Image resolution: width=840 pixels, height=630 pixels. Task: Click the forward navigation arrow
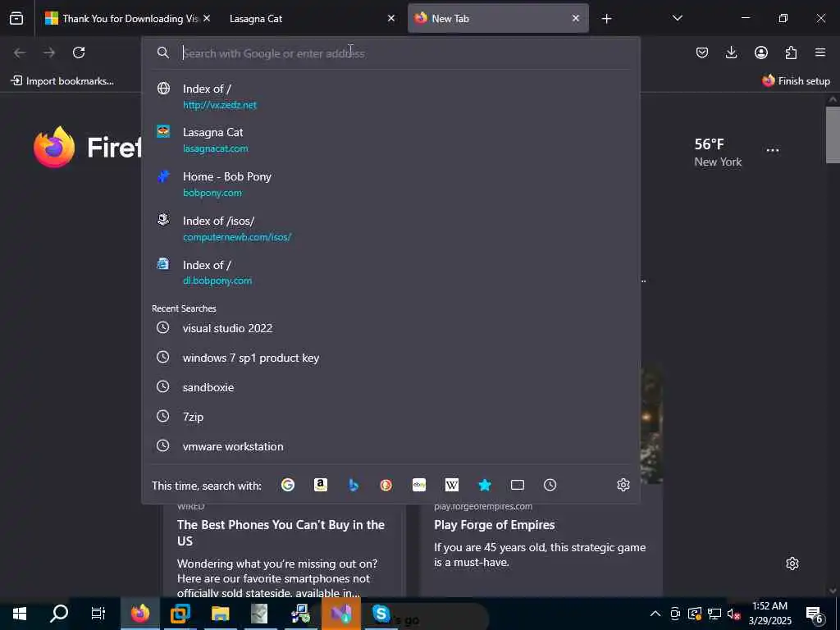[x=49, y=52]
